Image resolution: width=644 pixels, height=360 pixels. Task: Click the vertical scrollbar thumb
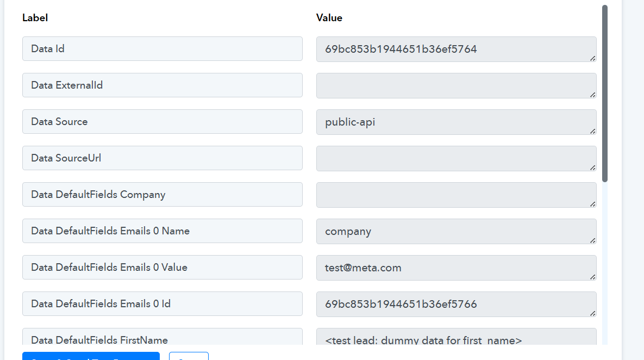605,94
